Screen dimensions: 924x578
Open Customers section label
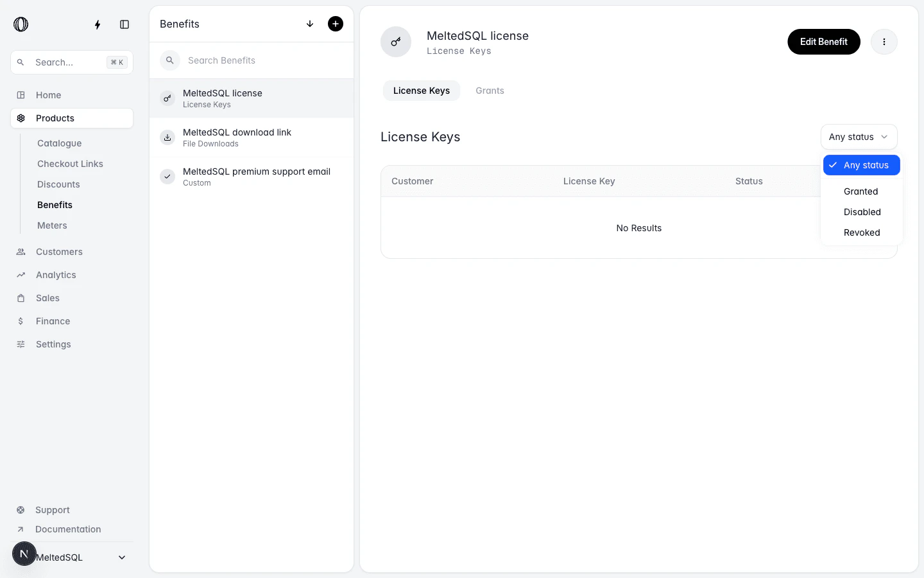coord(59,252)
